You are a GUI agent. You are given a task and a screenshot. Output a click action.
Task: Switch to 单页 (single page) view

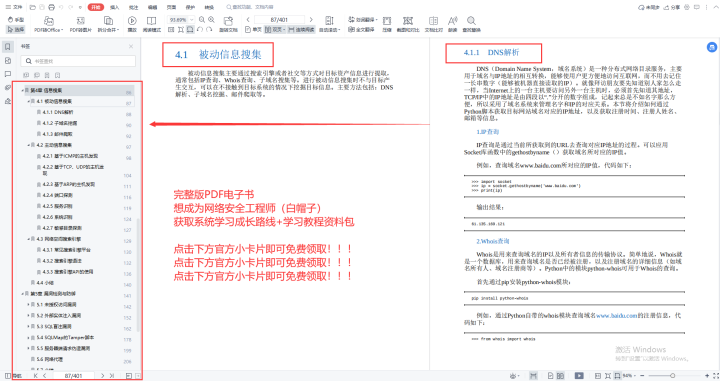[x=253, y=29]
